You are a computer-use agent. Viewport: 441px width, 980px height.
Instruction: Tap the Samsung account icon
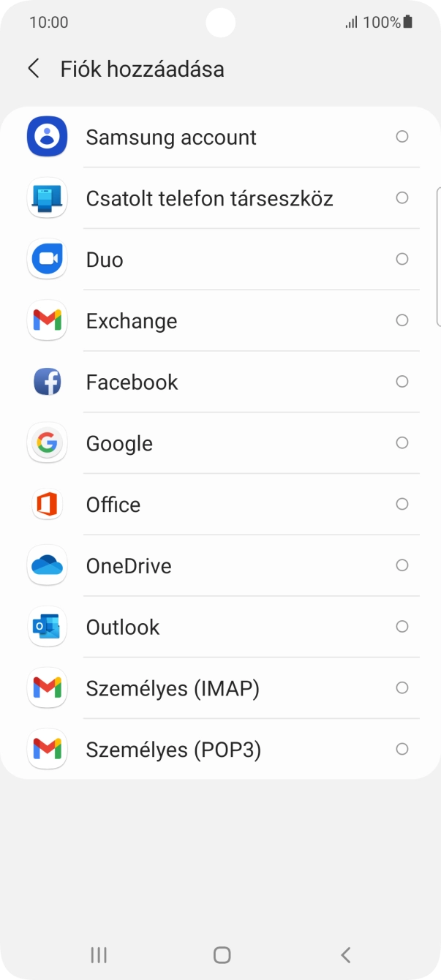click(47, 137)
